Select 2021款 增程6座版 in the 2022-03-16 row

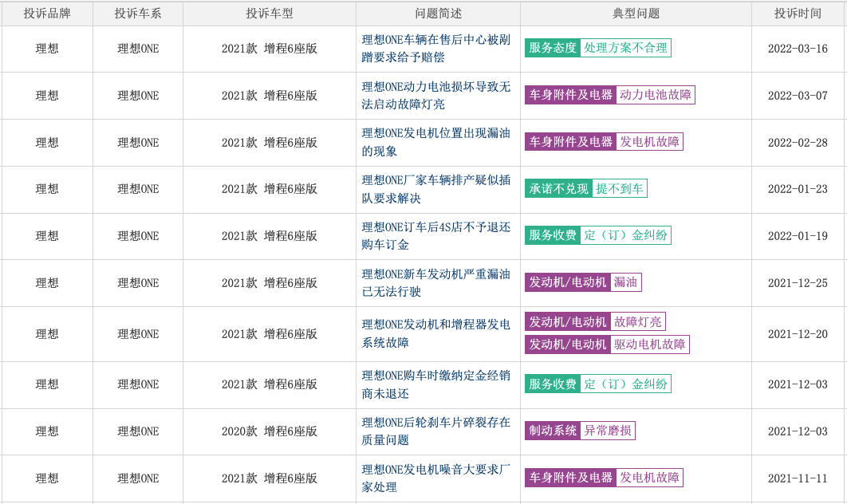(270, 49)
